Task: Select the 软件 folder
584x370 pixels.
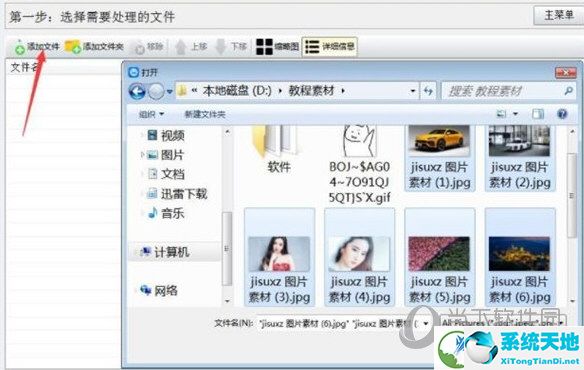Action: 279,149
